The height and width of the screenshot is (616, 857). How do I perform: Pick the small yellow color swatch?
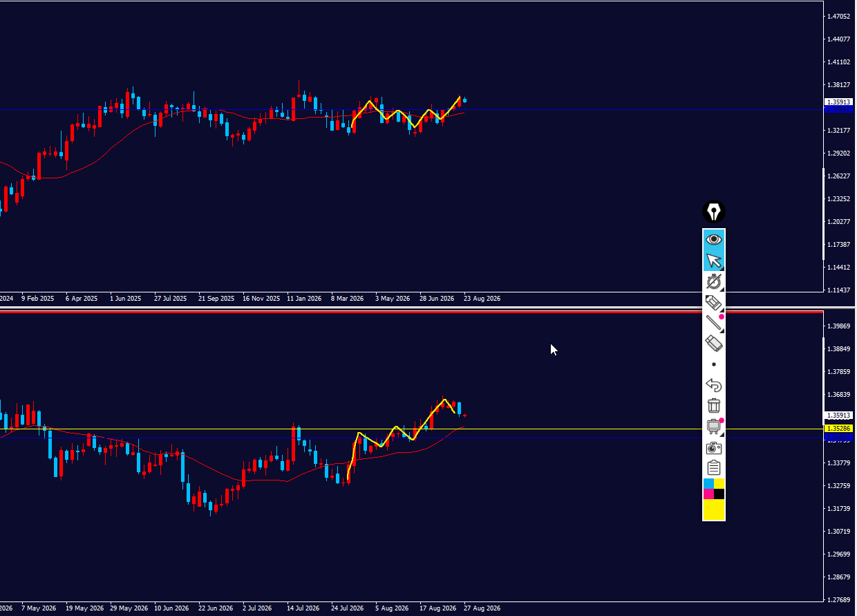click(x=719, y=483)
